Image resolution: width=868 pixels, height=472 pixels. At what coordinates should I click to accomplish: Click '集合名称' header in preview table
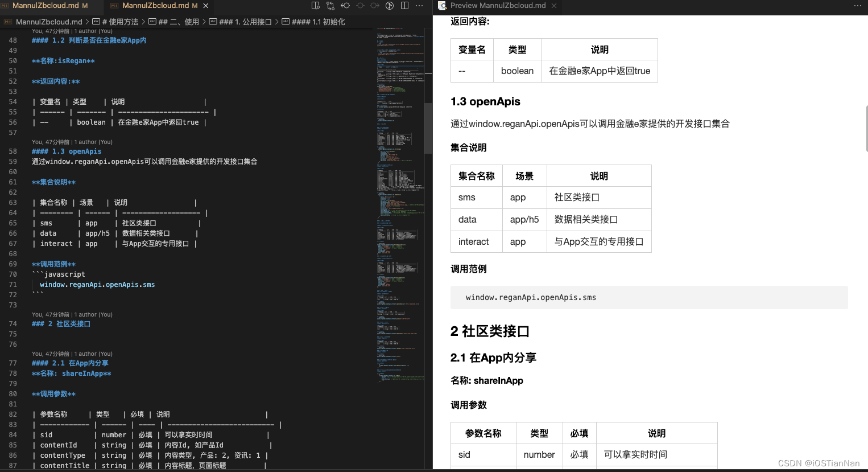[477, 176]
